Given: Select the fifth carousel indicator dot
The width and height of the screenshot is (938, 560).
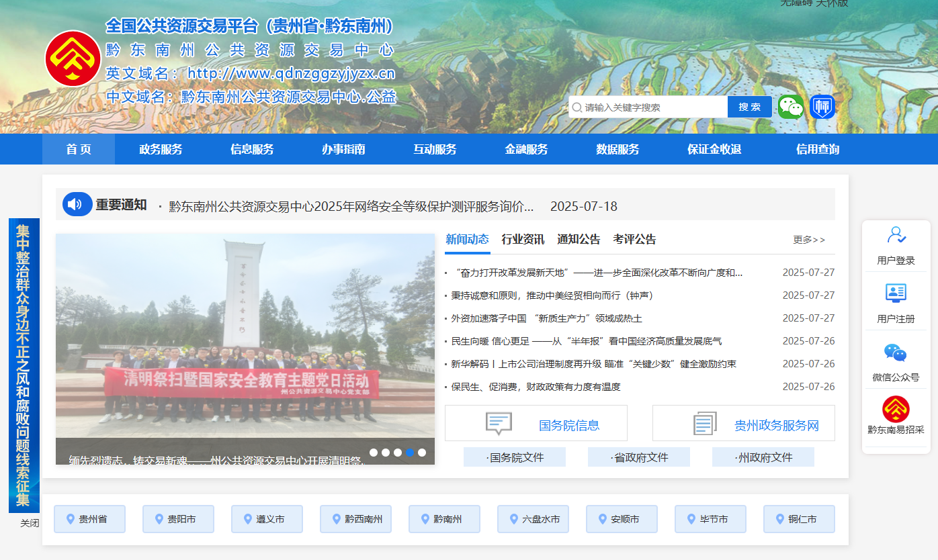Looking at the screenshot, I should 423,453.
